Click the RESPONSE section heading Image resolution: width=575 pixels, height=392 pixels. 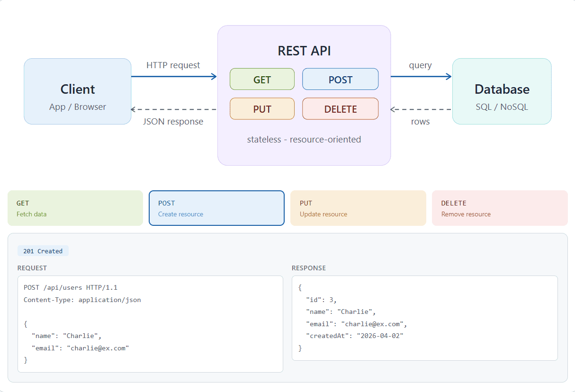pyautogui.click(x=309, y=268)
